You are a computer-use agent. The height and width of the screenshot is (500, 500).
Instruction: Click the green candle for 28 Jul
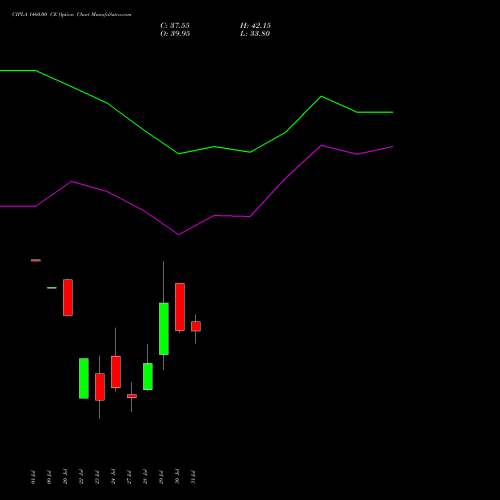click(x=148, y=376)
